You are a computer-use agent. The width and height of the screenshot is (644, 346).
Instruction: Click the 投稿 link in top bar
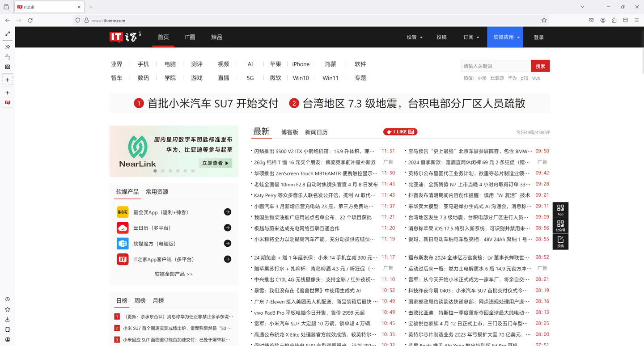441,37
